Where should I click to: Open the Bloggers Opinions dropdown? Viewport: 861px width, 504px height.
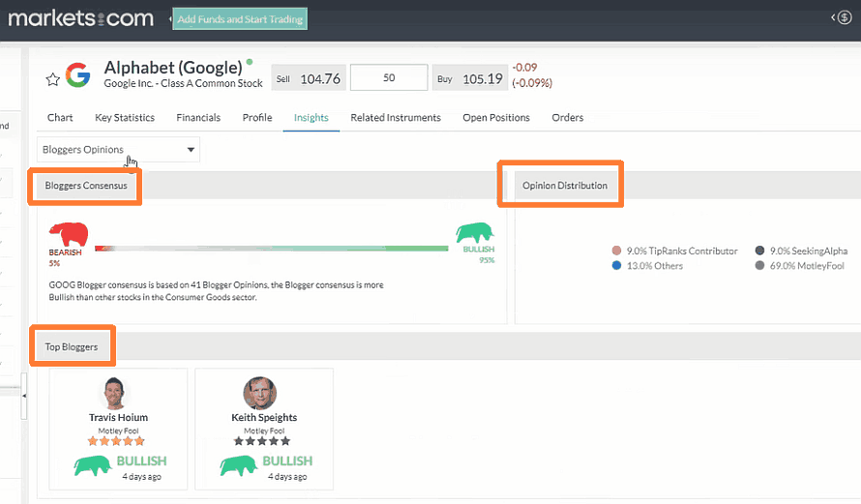coord(119,150)
